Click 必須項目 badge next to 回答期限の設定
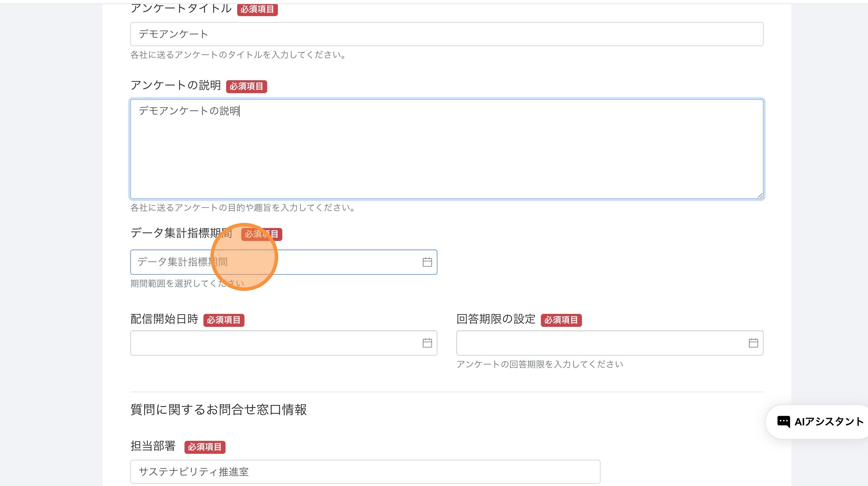Viewport: 868px width, 486px height. [561, 320]
